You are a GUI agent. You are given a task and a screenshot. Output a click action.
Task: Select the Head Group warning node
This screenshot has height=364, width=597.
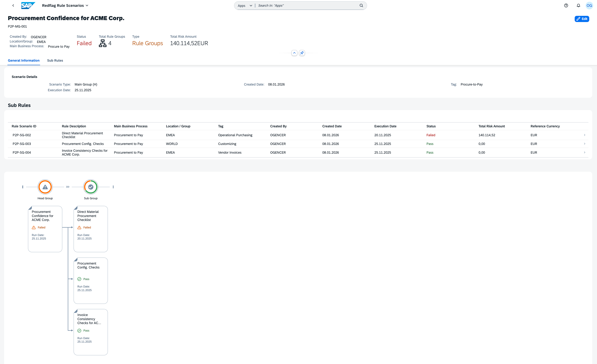[45, 187]
